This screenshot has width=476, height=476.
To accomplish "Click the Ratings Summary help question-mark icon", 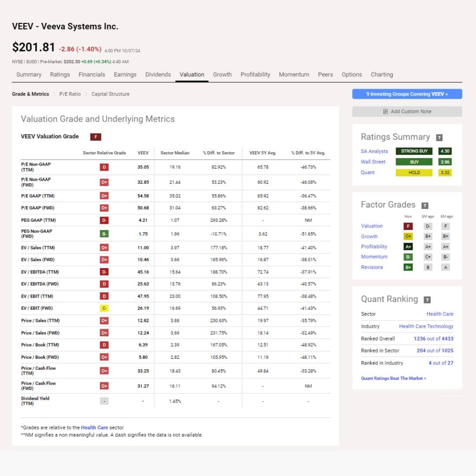I will coord(439,138).
